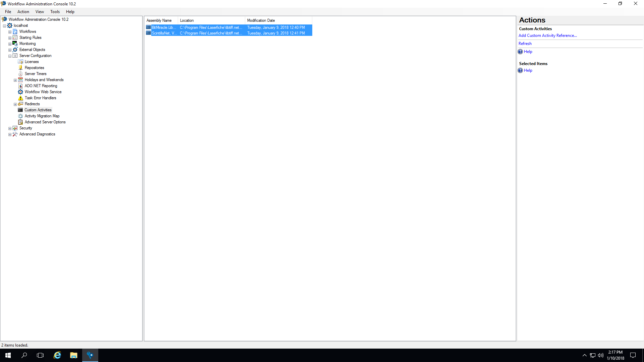Select the Repositories icon in tree
644x362 pixels.
20,68
